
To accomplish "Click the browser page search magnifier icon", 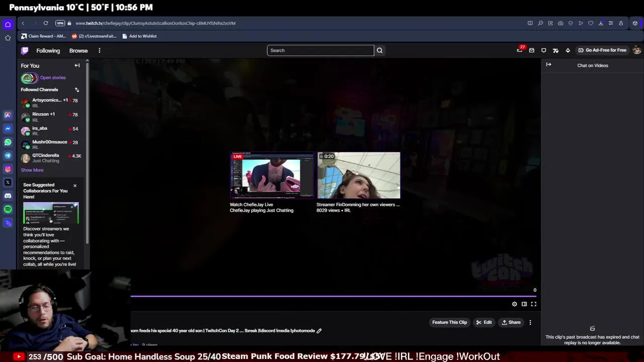I will tap(540, 23).
